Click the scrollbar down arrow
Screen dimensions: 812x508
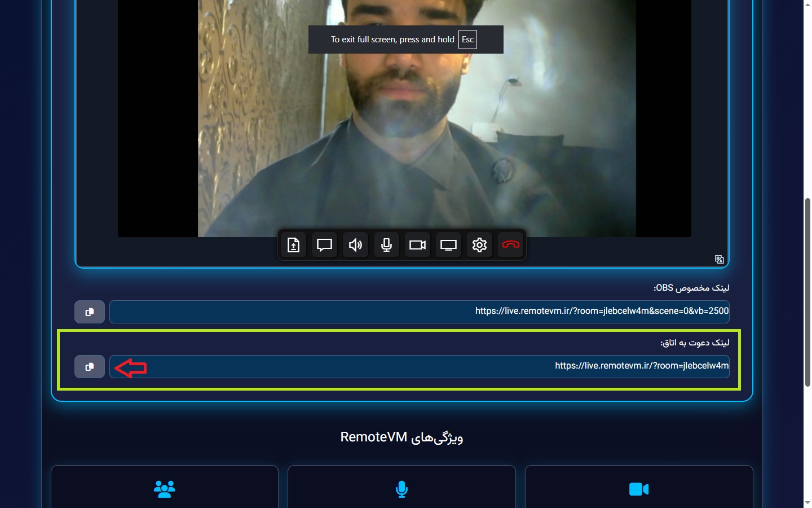(807, 502)
